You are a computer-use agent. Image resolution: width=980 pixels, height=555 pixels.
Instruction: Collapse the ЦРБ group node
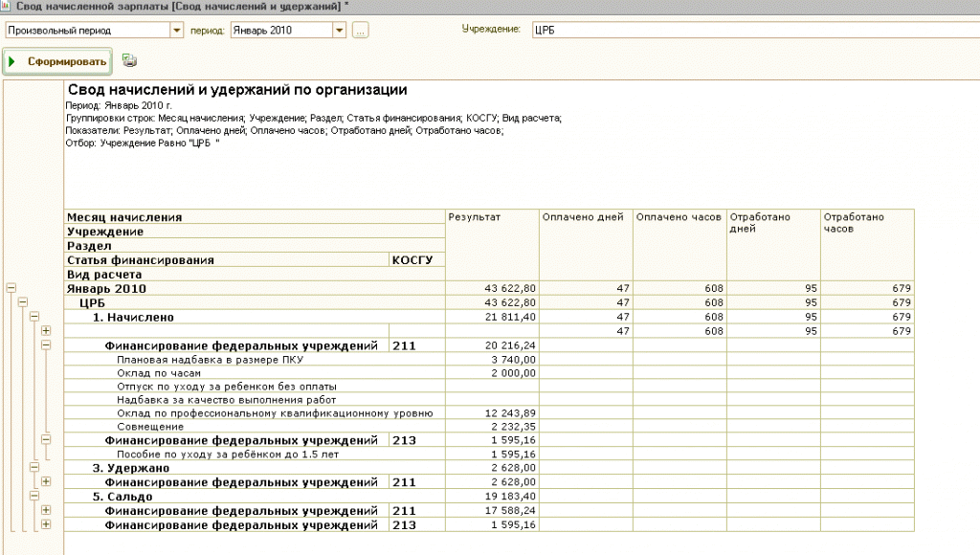23,302
